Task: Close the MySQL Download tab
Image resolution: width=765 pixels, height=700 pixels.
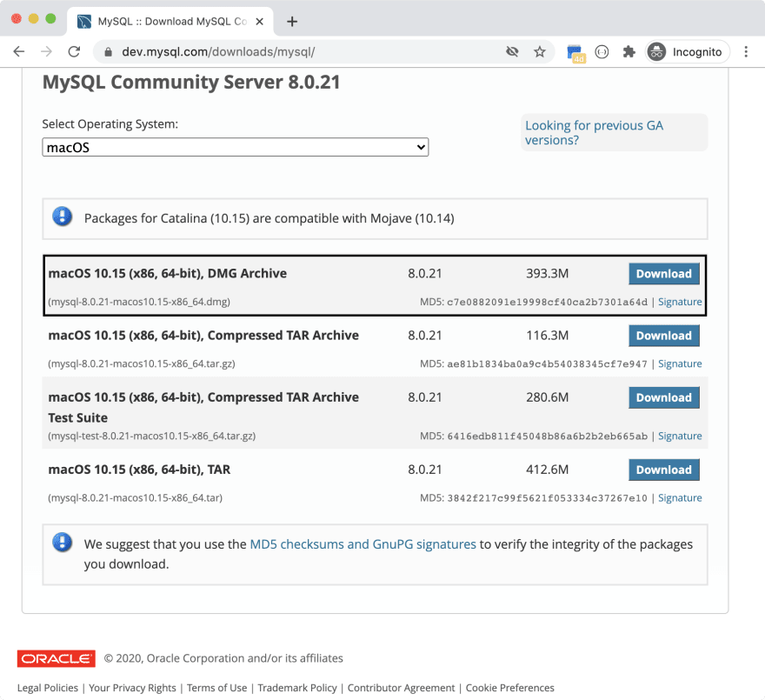Action: coord(260,22)
